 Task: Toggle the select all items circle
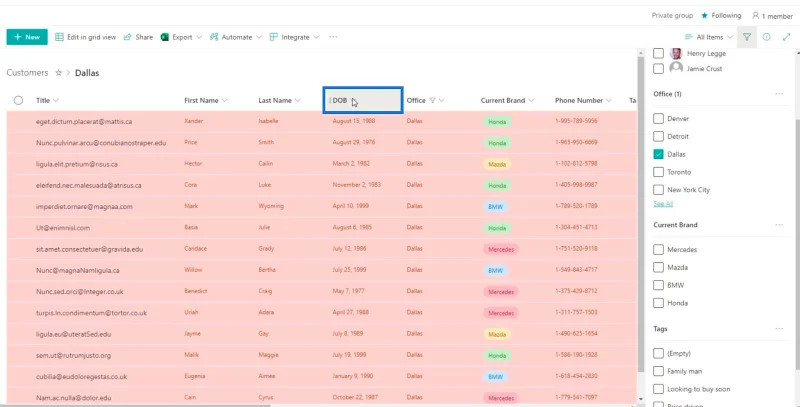click(18, 100)
